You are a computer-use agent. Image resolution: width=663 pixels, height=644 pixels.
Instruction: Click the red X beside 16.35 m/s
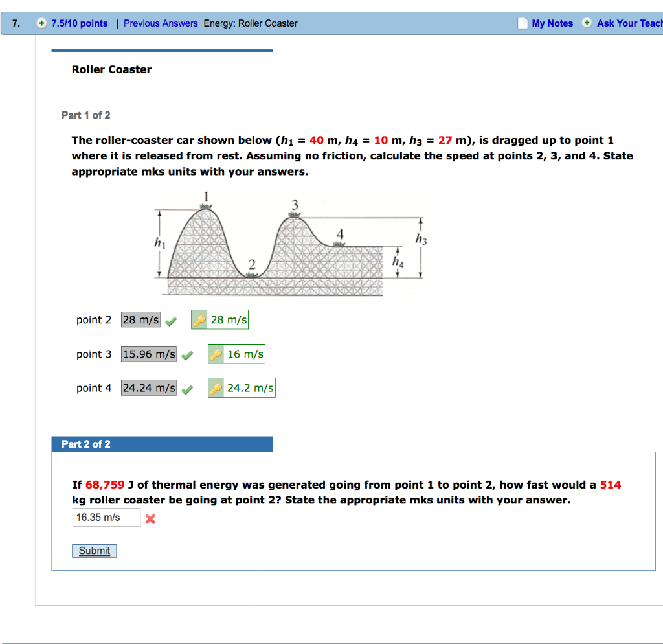(x=150, y=519)
